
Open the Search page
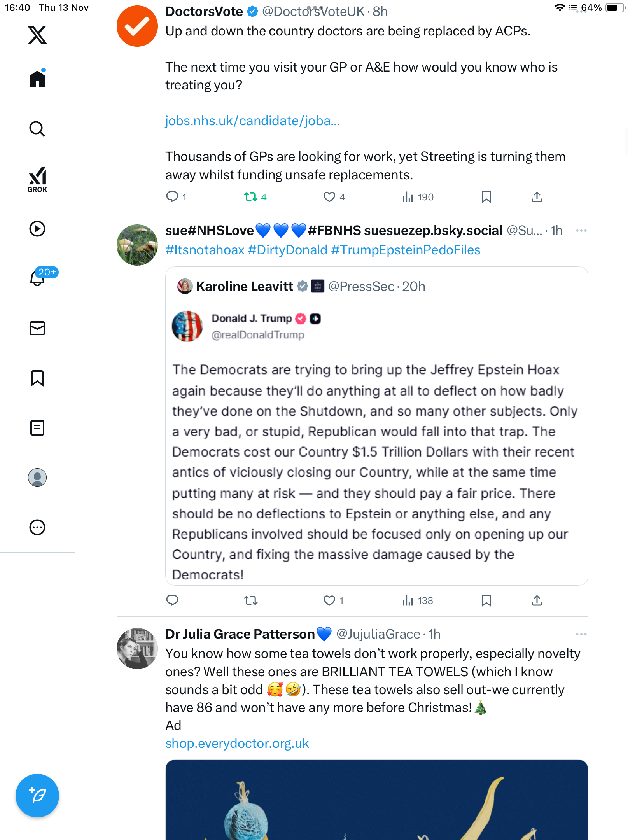pos(37,129)
